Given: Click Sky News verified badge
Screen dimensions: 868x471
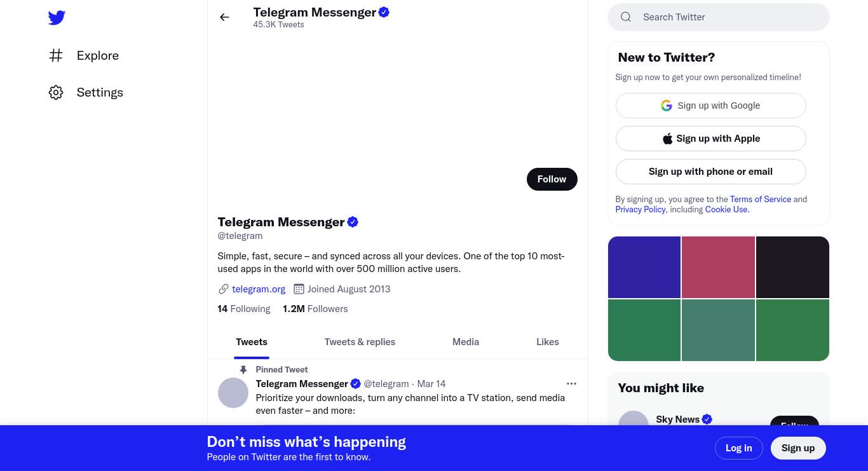Looking at the screenshot, I should pyautogui.click(x=707, y=420).
